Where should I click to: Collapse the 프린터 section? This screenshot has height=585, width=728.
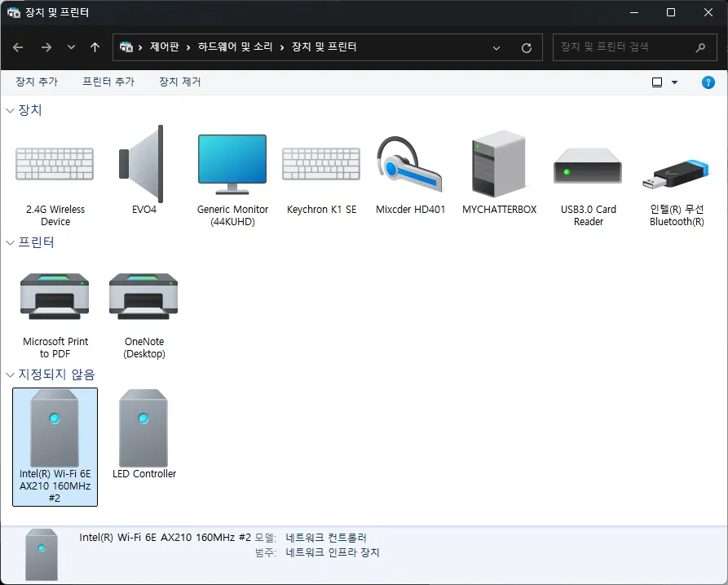[x=11, y=242]
